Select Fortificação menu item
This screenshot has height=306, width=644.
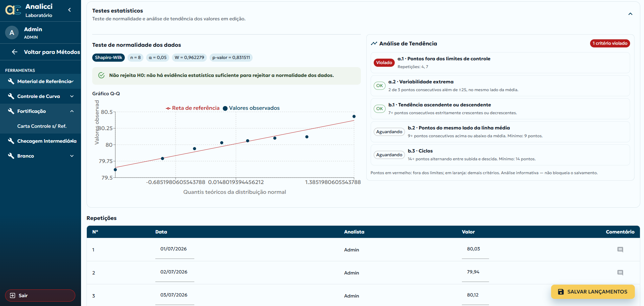tap(40, 111)
